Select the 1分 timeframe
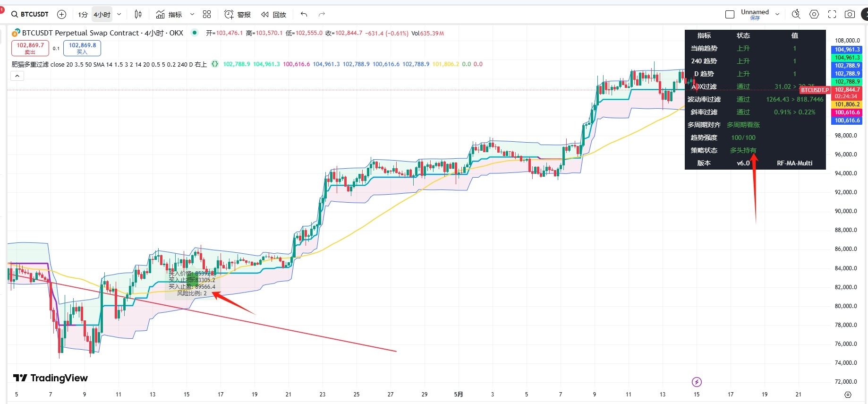Image resolution: width=868 pixels, height=404 pixels. click(83, 15)
